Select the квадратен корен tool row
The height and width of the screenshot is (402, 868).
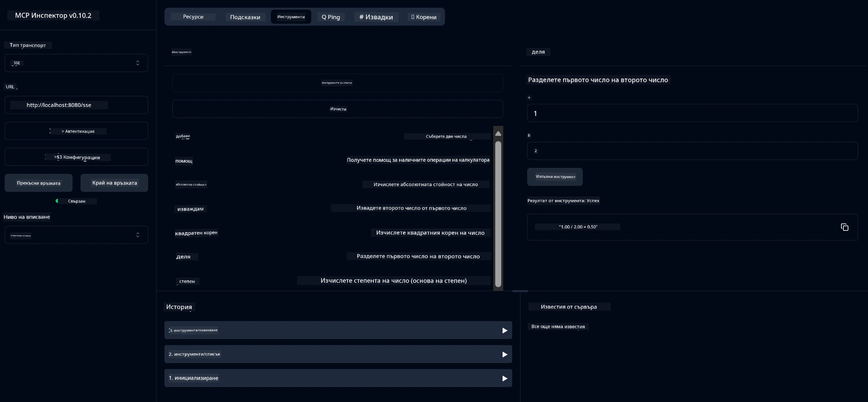[x=332, y=233]
